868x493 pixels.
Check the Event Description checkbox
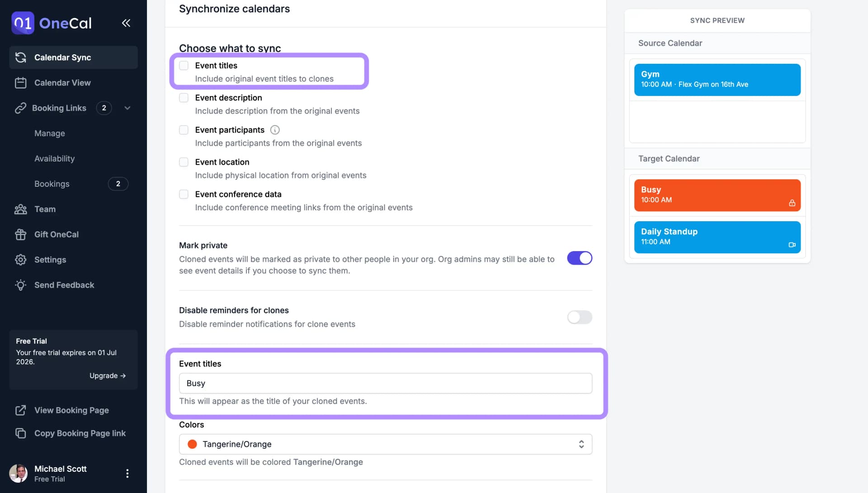coord(184,98)
